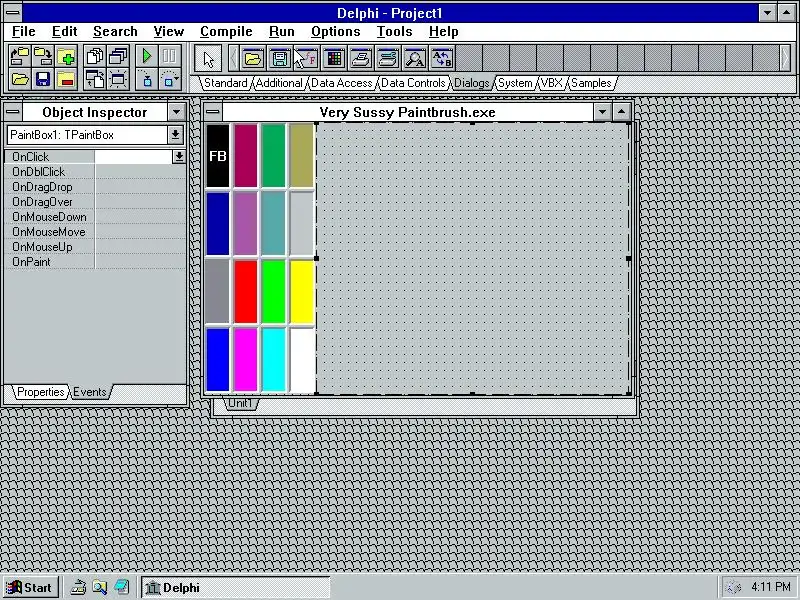Select the bright red color swatch
Image resolution: width=800 pixels, height=600 pixels.
(x=246, y=291)
